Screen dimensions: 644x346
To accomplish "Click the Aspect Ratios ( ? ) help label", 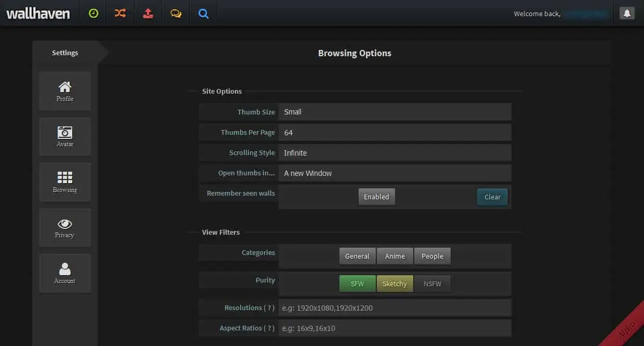I will (247, 328).
